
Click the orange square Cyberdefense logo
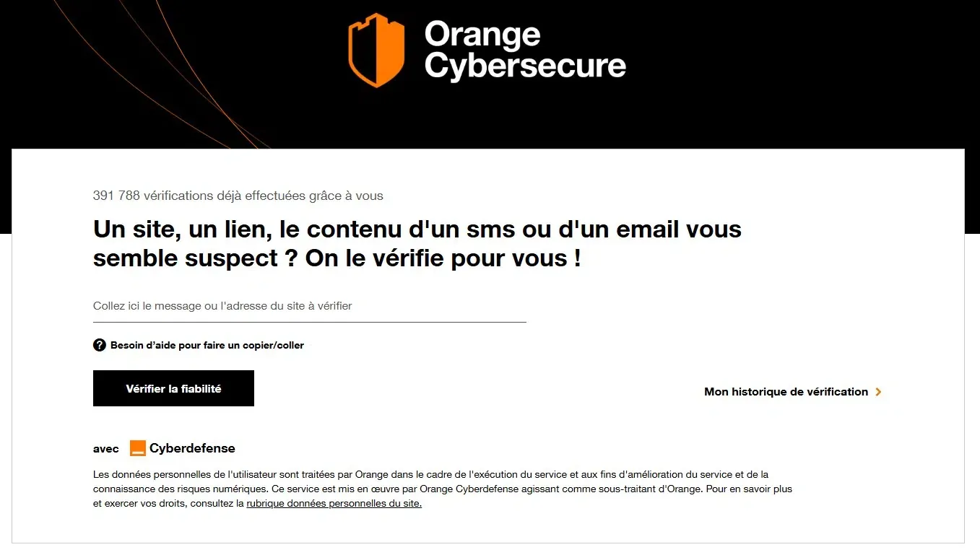[138, 448]
